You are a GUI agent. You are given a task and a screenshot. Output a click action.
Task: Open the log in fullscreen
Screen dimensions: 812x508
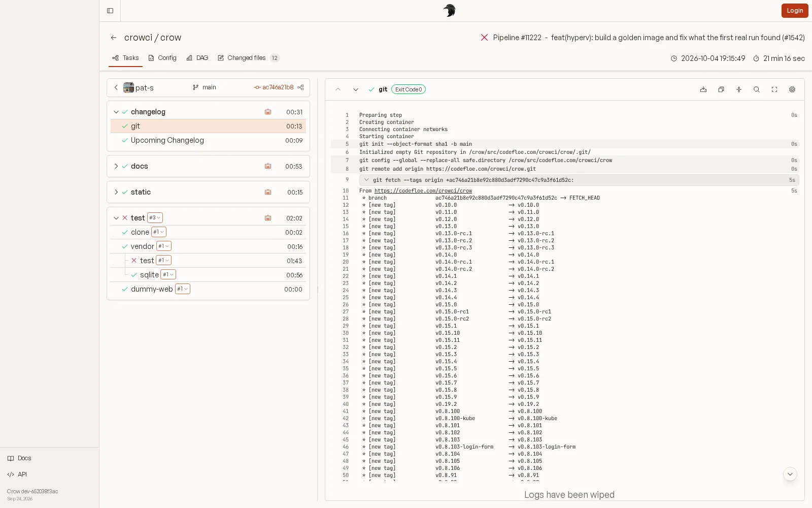[774, 89]
